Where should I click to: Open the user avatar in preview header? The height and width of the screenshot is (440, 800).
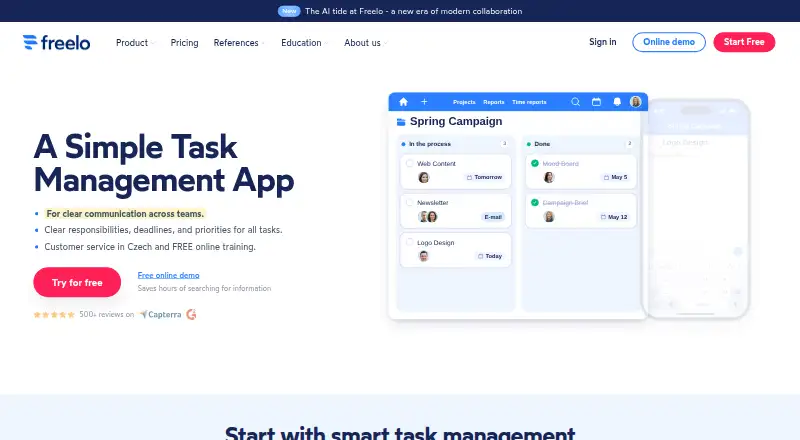click(x=635, y=102)
